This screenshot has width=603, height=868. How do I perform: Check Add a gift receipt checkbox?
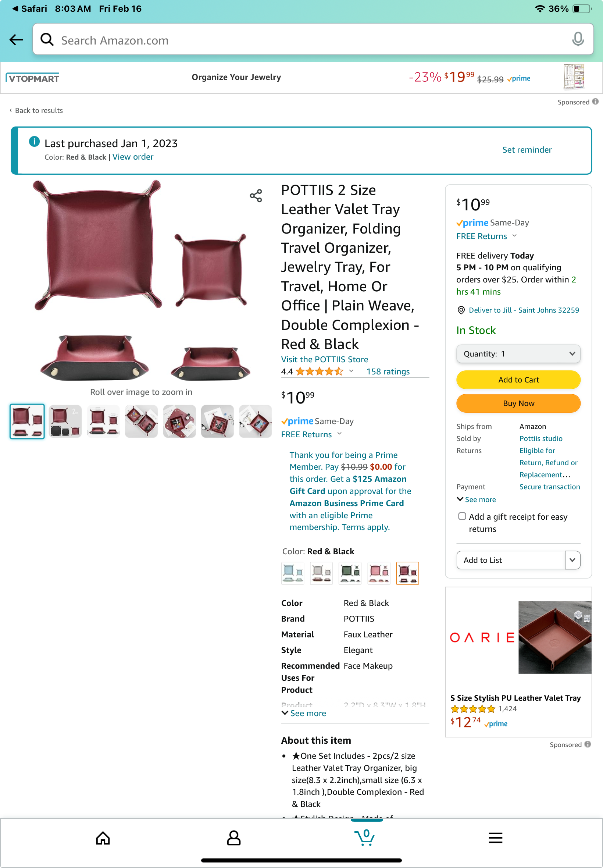point(462,516)
